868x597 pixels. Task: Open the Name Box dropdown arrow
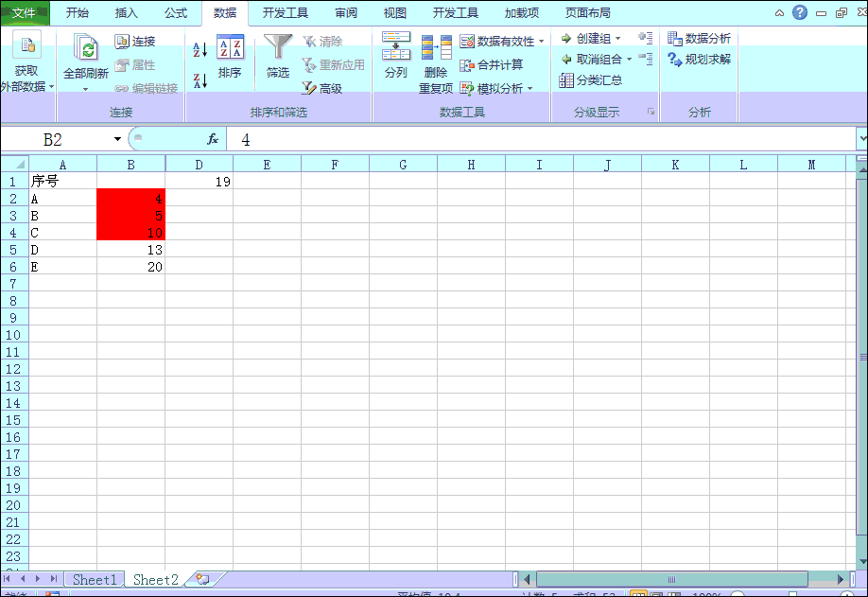118,139
